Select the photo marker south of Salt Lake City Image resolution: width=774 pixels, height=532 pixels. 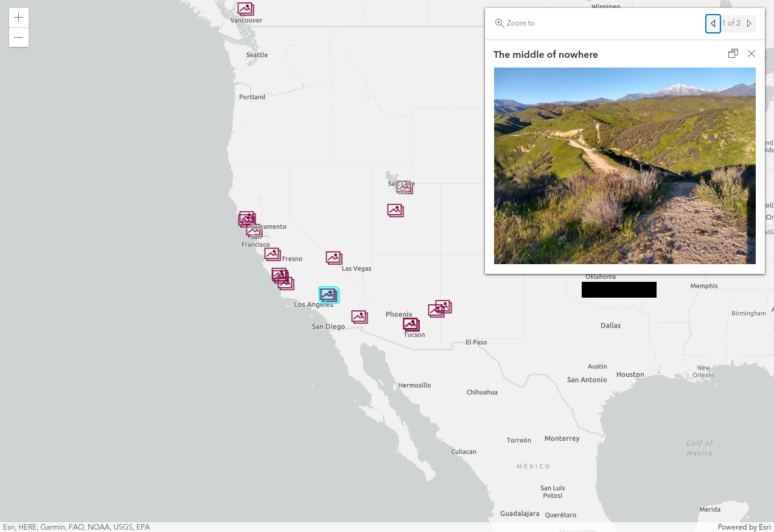(396, 211)
